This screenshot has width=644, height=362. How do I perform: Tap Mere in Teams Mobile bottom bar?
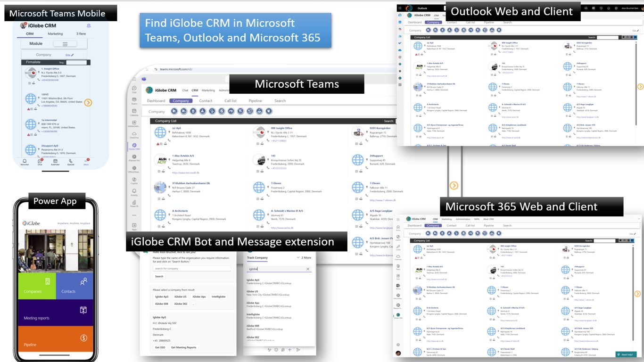coord(86,162)
